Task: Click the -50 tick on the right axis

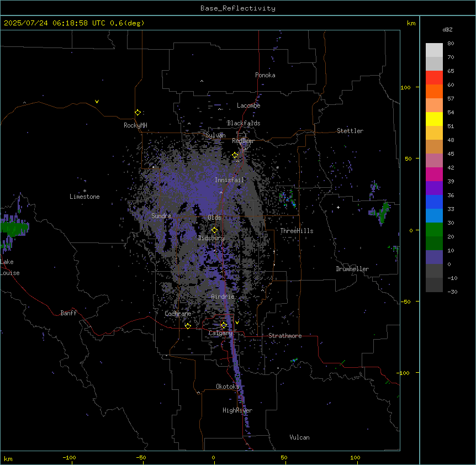Action: click(405, 302)
